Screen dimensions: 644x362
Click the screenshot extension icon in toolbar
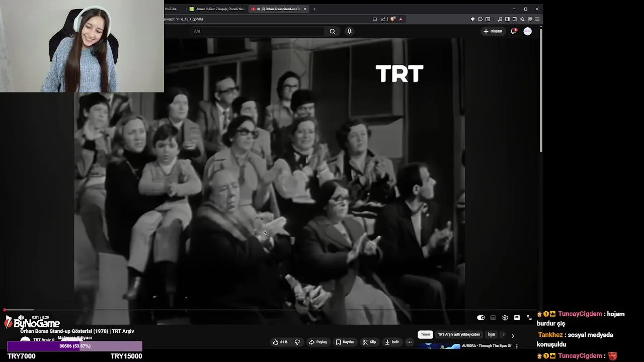click(x=488, y=19)
